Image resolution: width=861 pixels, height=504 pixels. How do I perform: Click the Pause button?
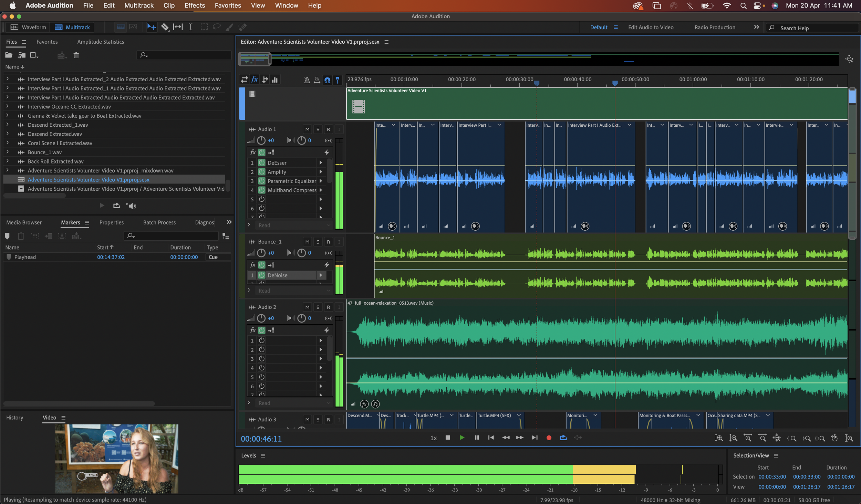click(x=477, y=438)
